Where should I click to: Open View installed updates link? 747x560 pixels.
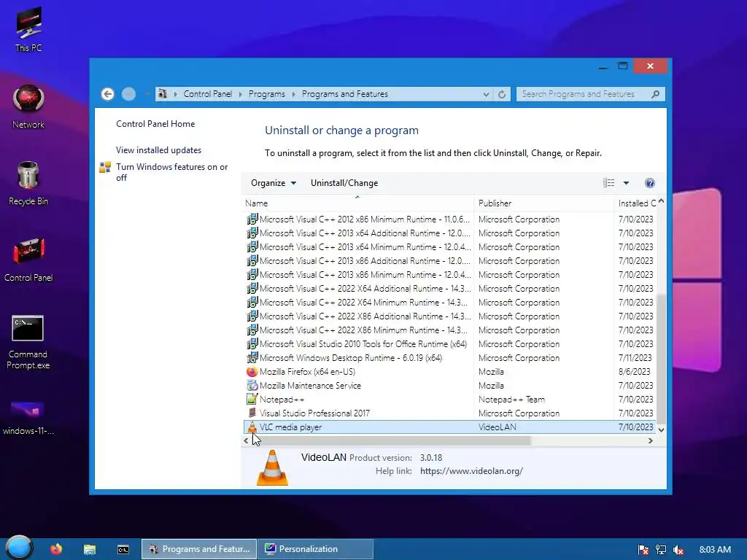coord(158,150)
